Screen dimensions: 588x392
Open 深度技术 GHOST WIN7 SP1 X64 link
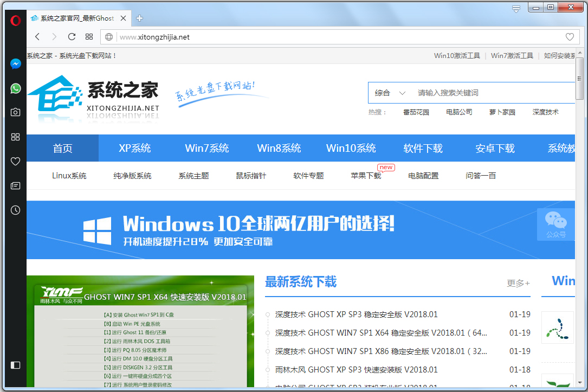[x=381, y=333]
